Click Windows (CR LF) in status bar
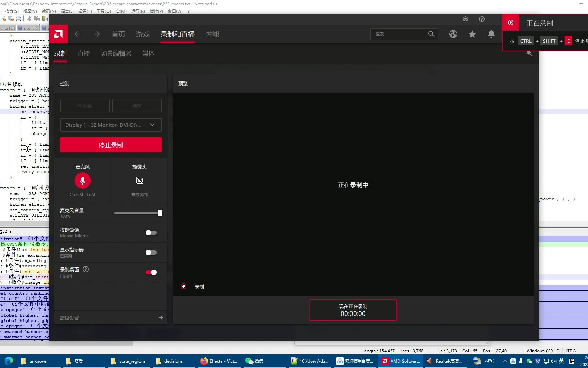 [x=543, y=351]
